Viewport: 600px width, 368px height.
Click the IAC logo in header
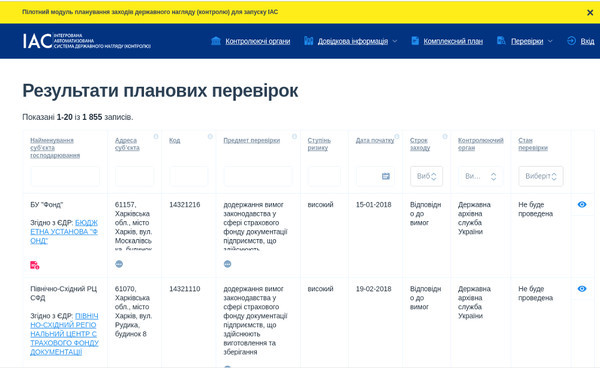click(86, 41)
